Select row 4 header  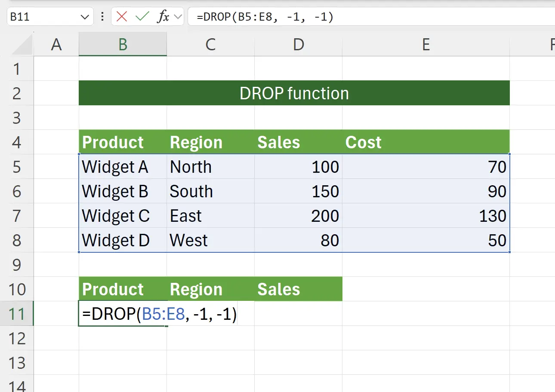pyautogui.click(x=17, y=142)
